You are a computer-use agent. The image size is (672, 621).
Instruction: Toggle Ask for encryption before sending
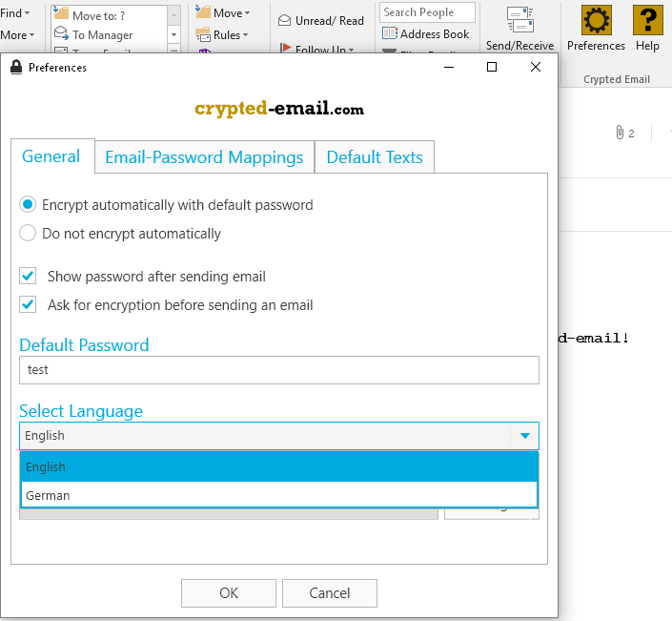tap(28, 304)
